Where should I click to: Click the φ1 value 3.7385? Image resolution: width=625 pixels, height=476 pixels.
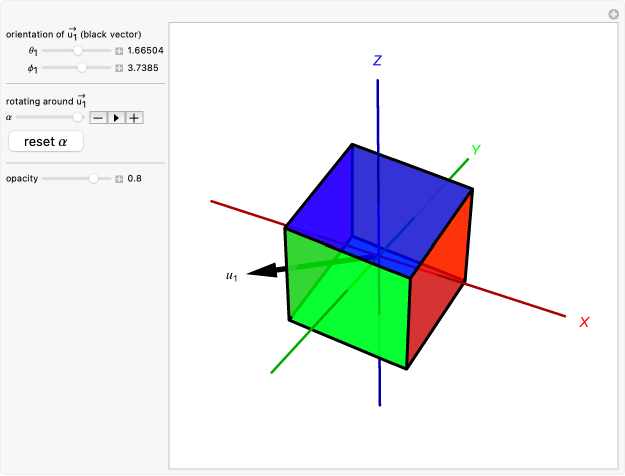click(x=143, y=68)
